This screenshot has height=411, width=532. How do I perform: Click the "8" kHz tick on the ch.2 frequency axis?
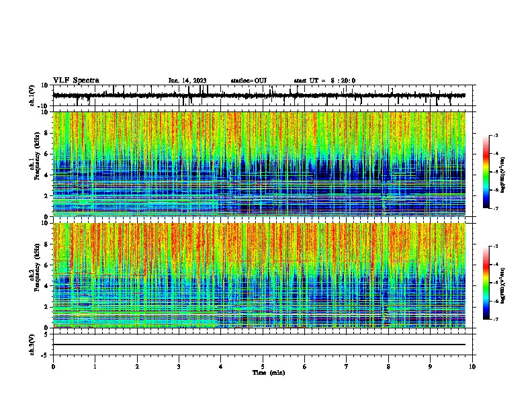coord(46,244)
